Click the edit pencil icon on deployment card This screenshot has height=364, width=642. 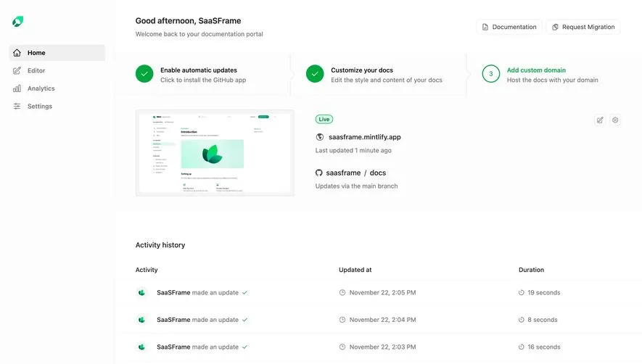pos(600,120)
